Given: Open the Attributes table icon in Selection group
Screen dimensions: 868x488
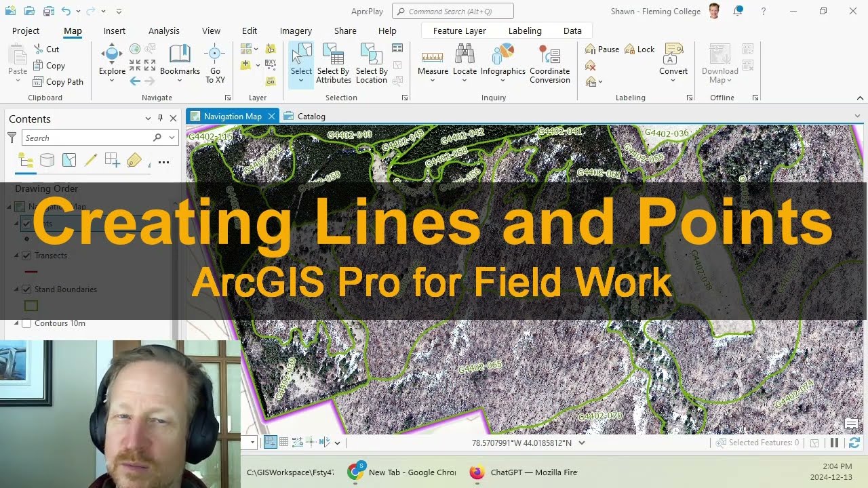Looking at the screenshot, I should 397,49.
